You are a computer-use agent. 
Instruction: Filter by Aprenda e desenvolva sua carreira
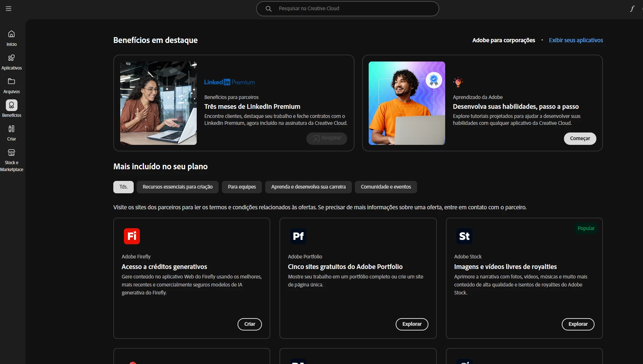(308, 187)
